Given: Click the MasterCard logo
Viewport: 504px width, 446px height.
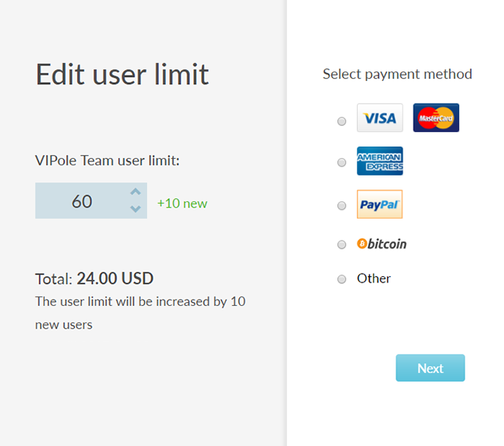Looking at the screenshot, I should coord(436,118).
